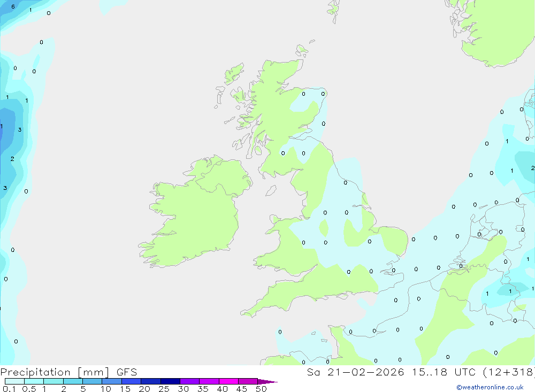Click the '25' legend scale label
The width and height of the screenshot is (535, 392).
click(x=164, y=389)
